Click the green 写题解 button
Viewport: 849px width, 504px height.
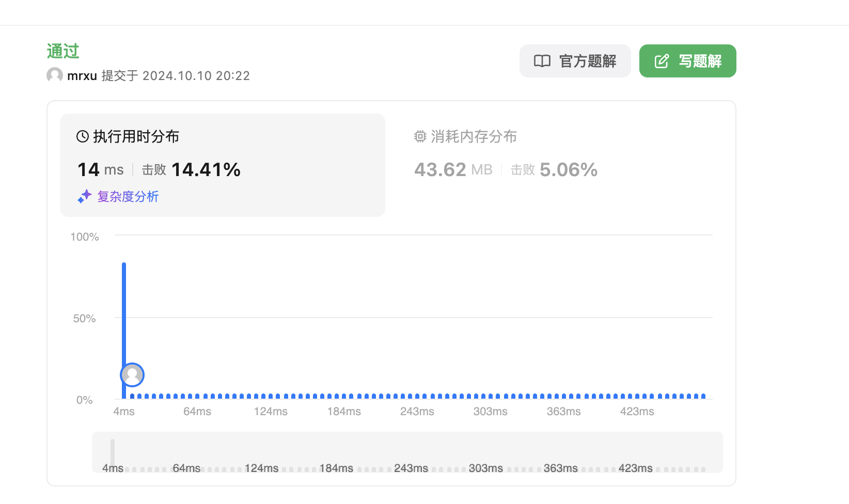pyautogui.click(x=687, y=61)
